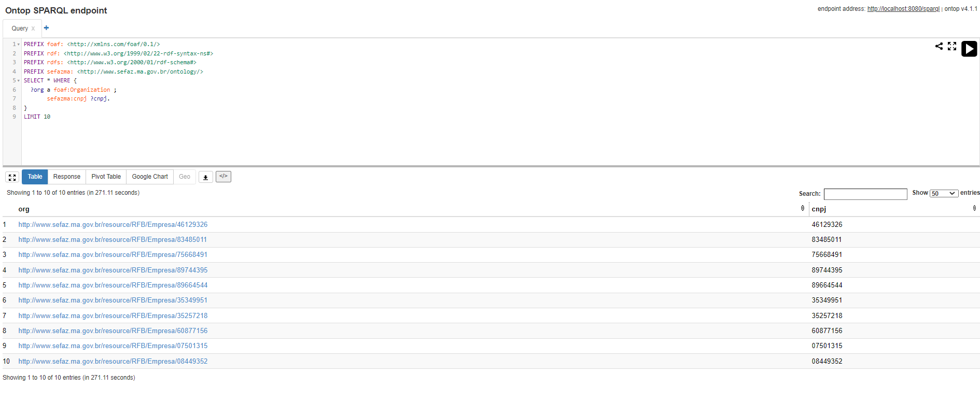Download the query results
The height and width of the screenshot is (417, 980).
205,177
